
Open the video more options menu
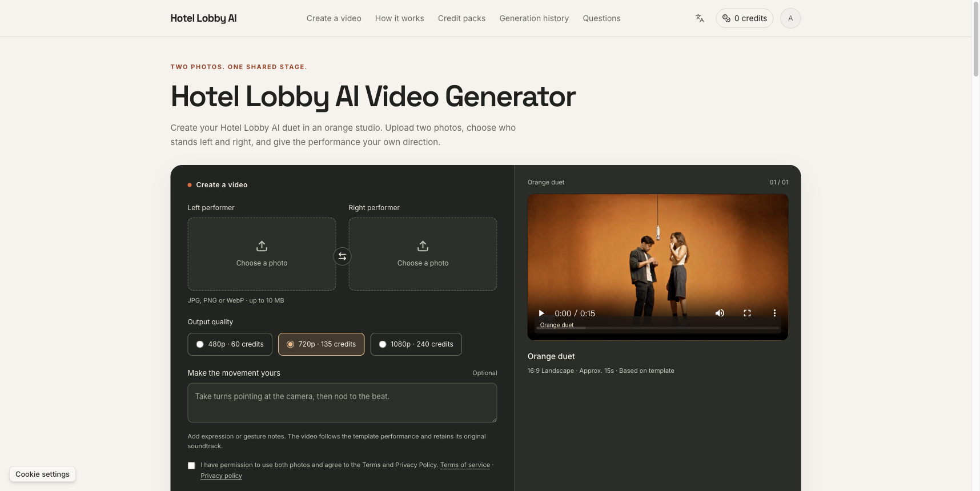774,313
